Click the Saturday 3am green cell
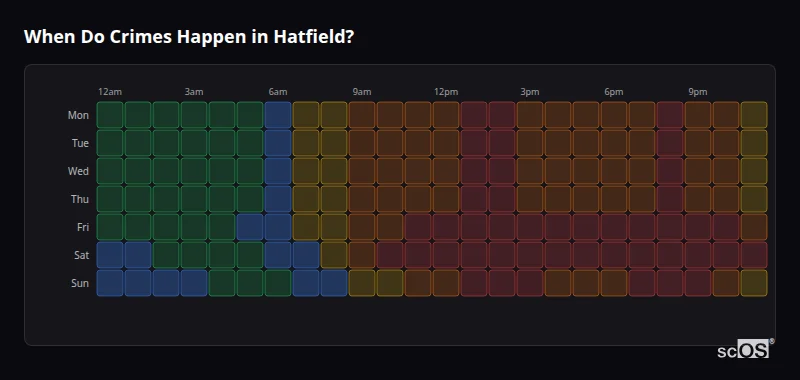The image size is (800, 380). pos(194,255)
